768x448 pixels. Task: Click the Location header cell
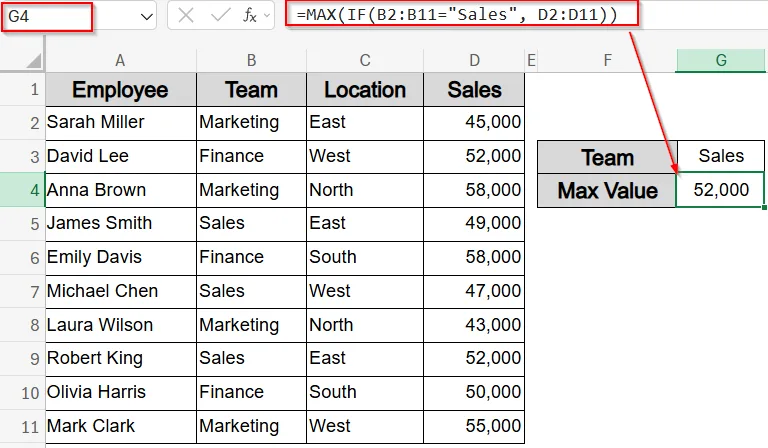[x=365, y=90]
